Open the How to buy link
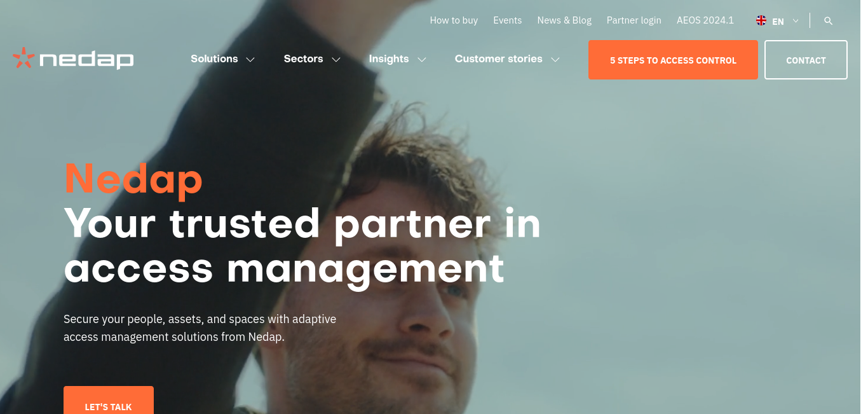This screenshot has width=868, height=414. tap(454, 20)
